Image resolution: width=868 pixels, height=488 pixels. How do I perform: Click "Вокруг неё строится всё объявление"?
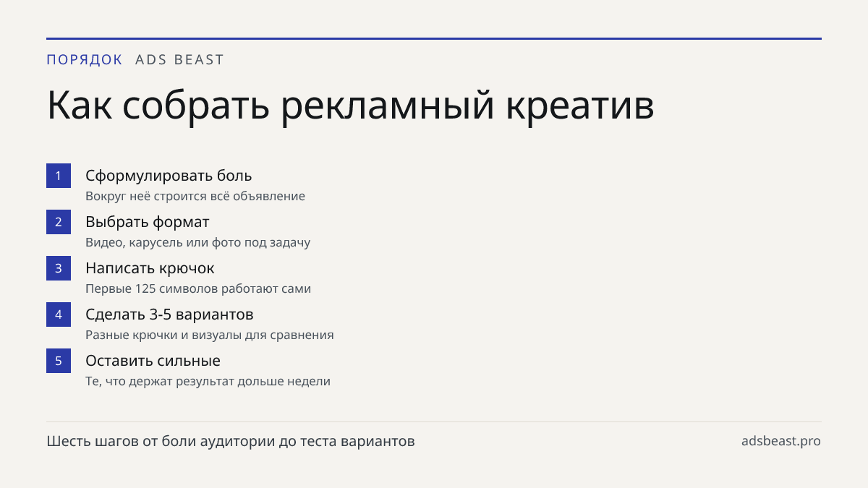point(195,196)
